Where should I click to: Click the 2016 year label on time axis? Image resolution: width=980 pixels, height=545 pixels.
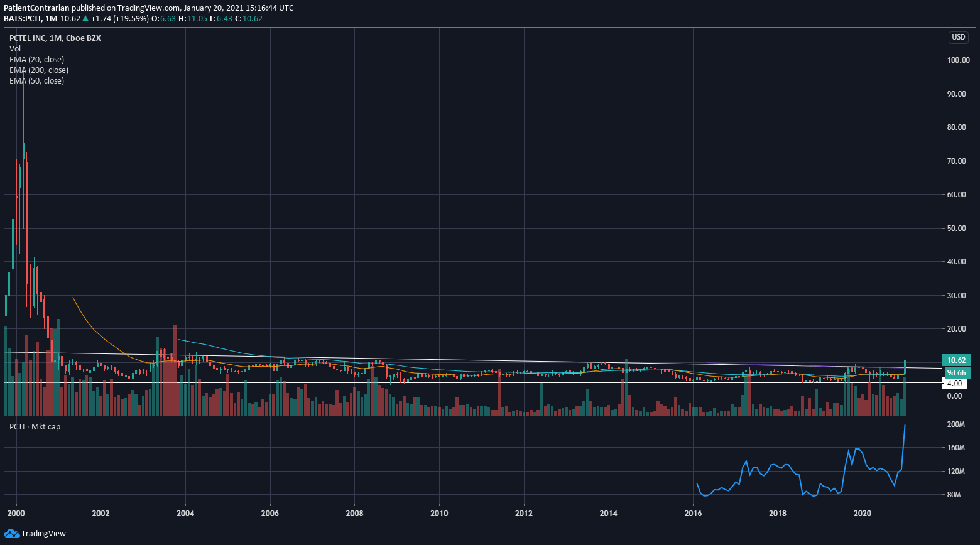(693, 513)
